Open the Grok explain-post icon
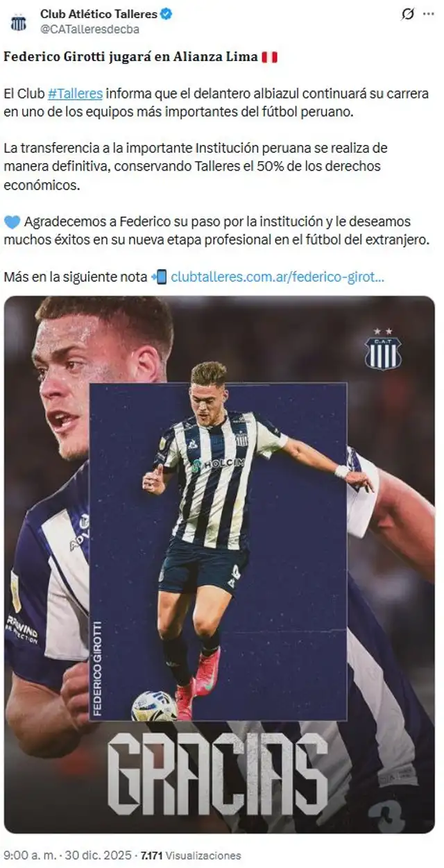Viewport: 444px width, 868px height. 408,15
